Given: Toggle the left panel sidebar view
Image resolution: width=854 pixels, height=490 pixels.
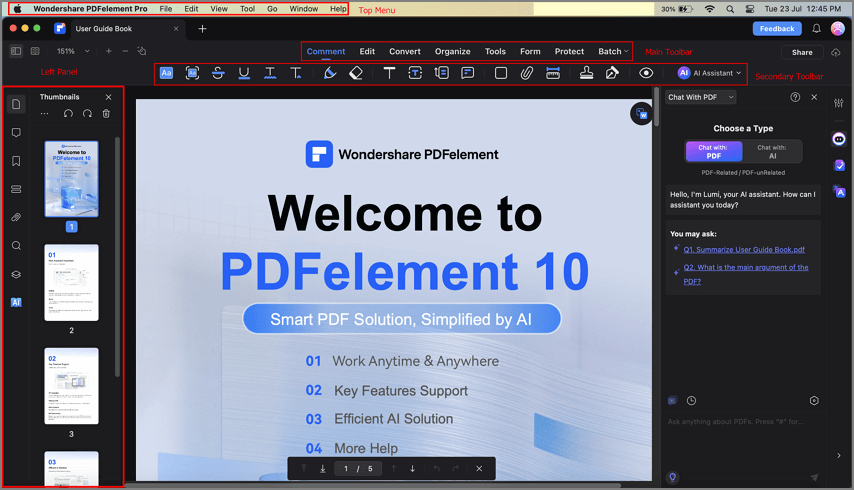Looking at the screenshot, I should (x=16, y=51).
